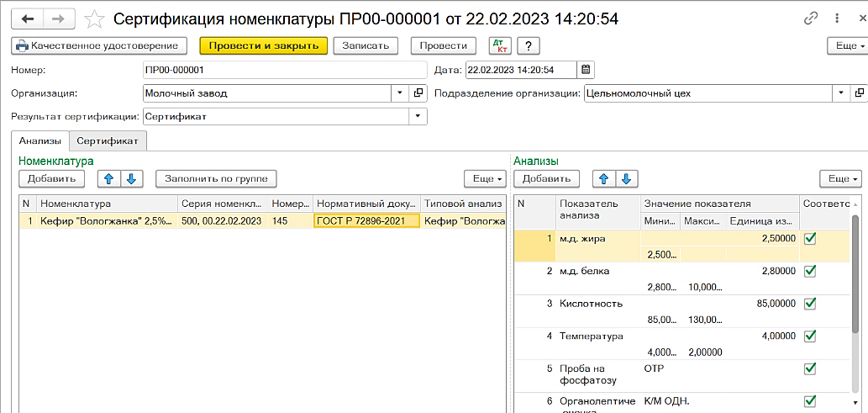Click the back navigation arrow
The width and height of the screenshot is (868, 413).
click(x=28, y=19)
